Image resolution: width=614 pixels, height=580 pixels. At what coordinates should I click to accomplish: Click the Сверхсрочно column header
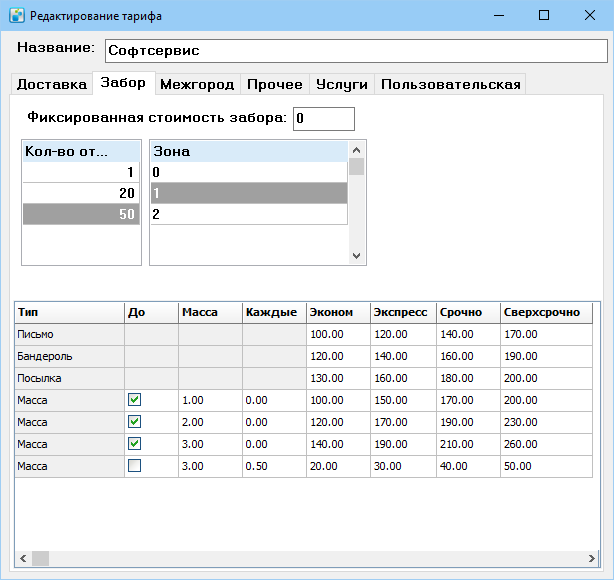[547, 313]
